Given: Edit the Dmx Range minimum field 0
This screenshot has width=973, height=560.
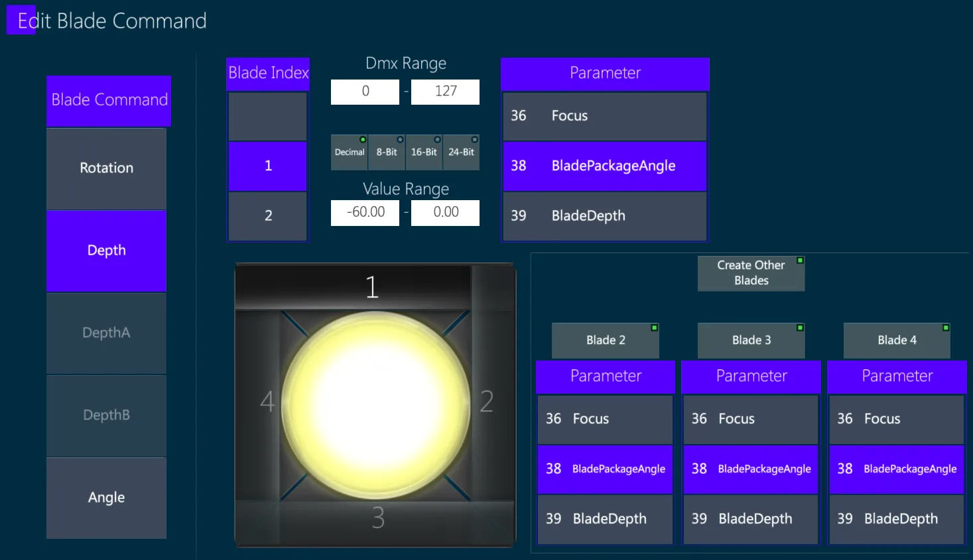Looking at the screenshot, I should click(365, 91).
